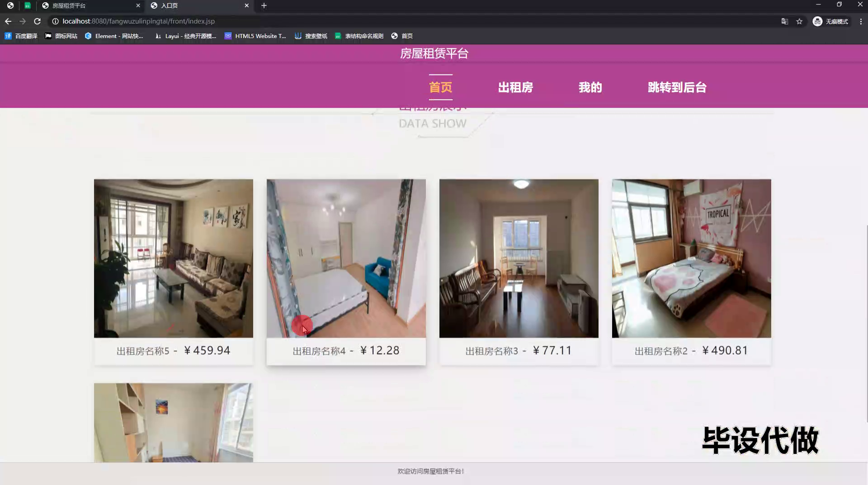Screen dimensions: 868x485
Task: Switch to the 房屋租赁平台 browser tab
Action: tap(90, 5)
